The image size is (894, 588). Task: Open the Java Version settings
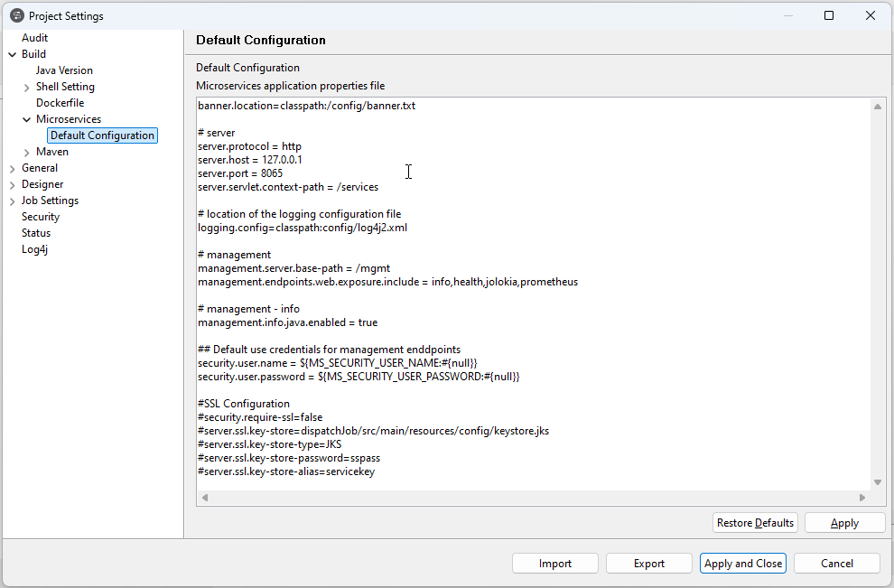[x=63, y=70]
